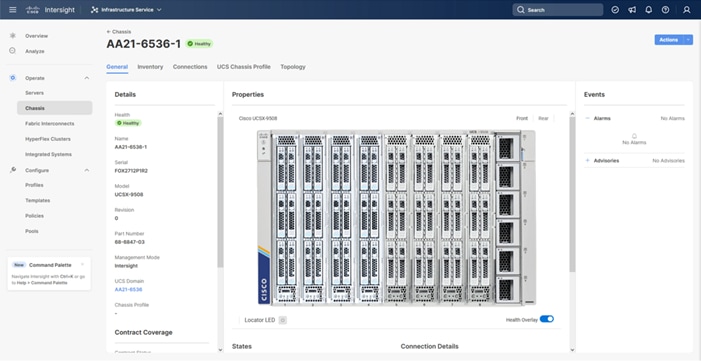This screenshot has height=361, width=701.
Task: Select serial text FOX2712P1R2
Action: [x=131, y=171]
